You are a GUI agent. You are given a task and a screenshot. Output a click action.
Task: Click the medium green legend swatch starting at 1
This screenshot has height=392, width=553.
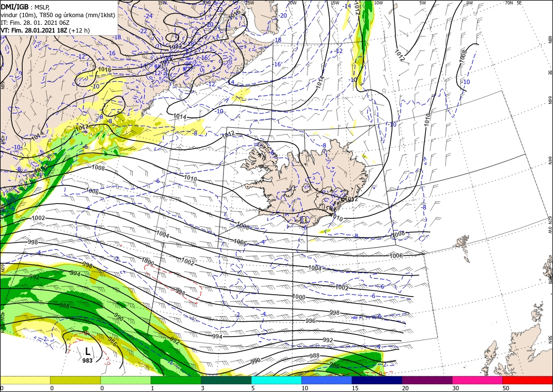point(176,380)
